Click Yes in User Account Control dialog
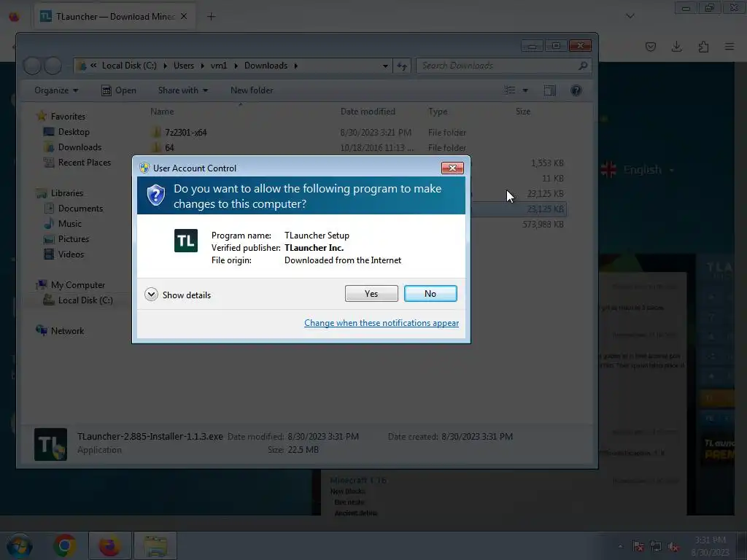Image resolution: width=747 pixels, height=560 pixels. pos(371,293)
